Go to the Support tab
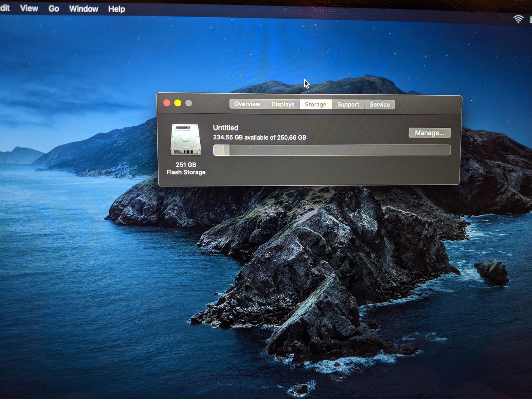Image resolution: width=532 pixels, height=399 pixels. pyautogui.click(x=348, y=105)
